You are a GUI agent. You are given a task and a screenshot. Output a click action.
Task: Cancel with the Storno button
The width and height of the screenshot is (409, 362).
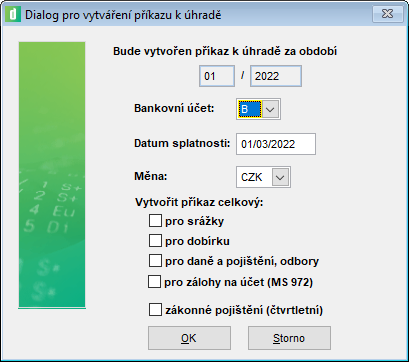[x=289, y=338]
